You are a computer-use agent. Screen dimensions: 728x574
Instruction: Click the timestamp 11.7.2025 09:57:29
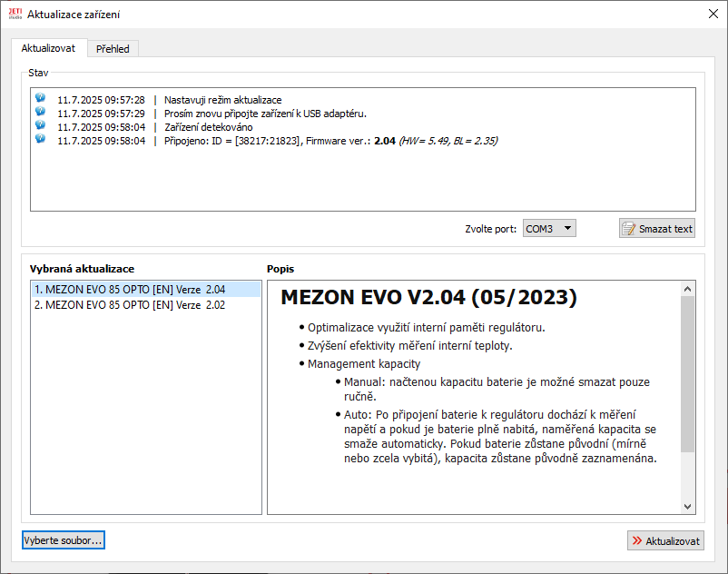click(x=102, y=114)
